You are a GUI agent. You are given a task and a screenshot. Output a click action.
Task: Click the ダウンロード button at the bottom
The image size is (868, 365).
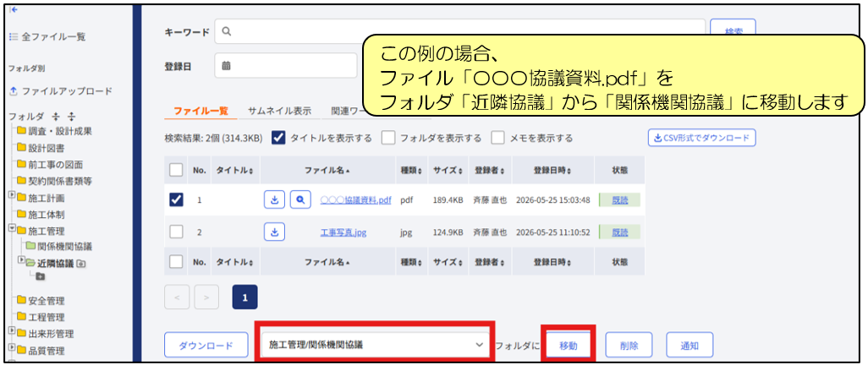(206, 346)
